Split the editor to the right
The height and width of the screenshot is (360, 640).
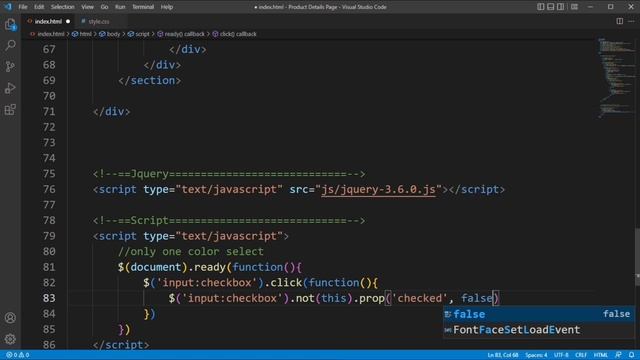(x=620, y=21)
